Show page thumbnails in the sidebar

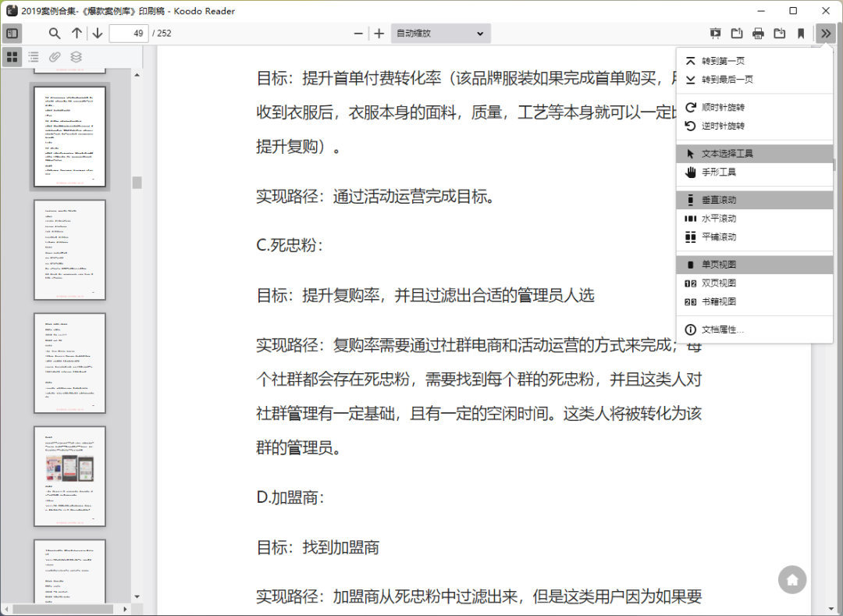pos(12,56)
